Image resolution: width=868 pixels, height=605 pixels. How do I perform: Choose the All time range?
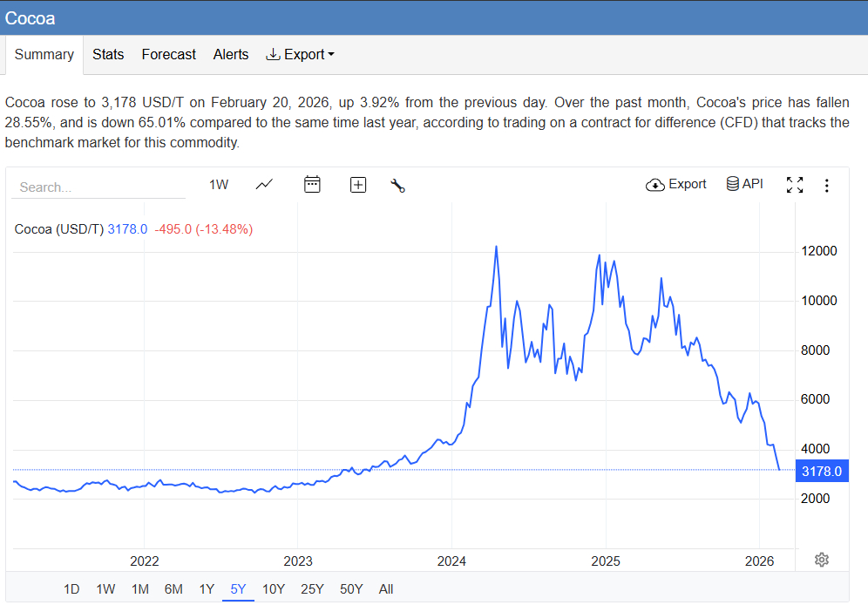pyautogui.click(x=386, y=589)
